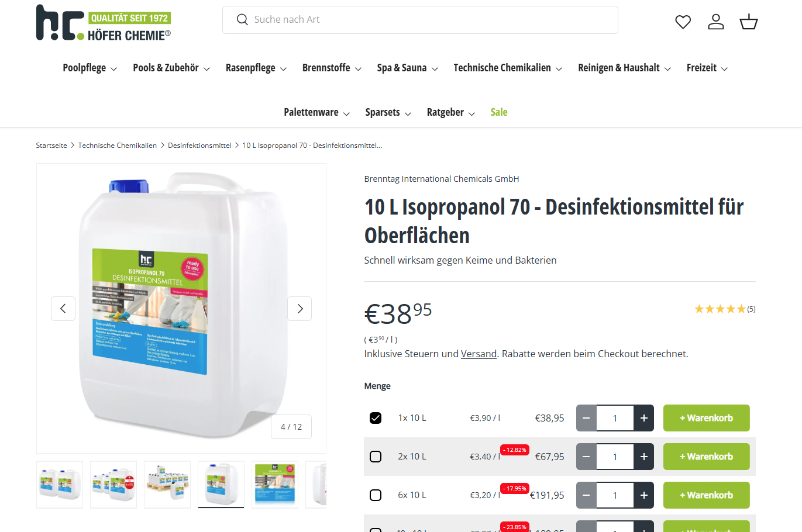Image resolution: width=802 pixels, height=532 pixels.
Task: Open the Brennstoffe menu
Action: (332, 68)
